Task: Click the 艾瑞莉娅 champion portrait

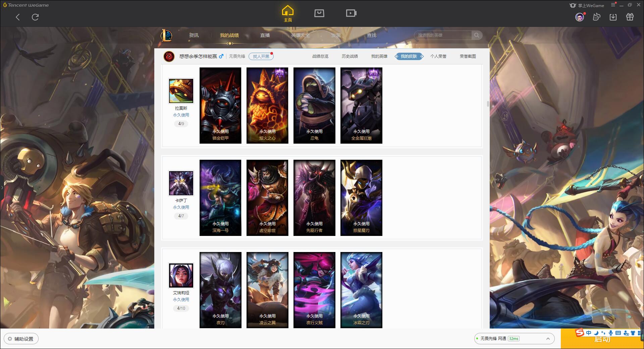Action: pos(181,276)
